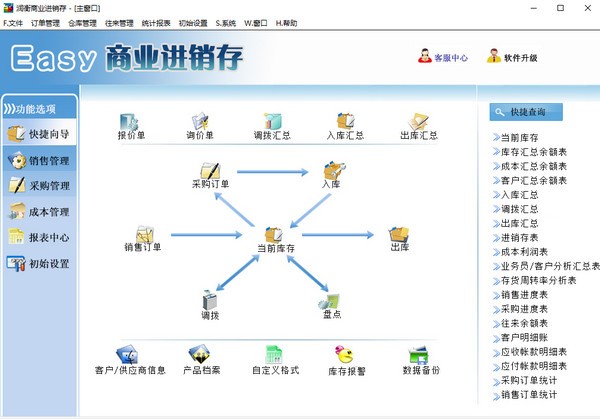Click the 软件升级 upgrade link
This screenshot has width=600, height=419.
512,57
